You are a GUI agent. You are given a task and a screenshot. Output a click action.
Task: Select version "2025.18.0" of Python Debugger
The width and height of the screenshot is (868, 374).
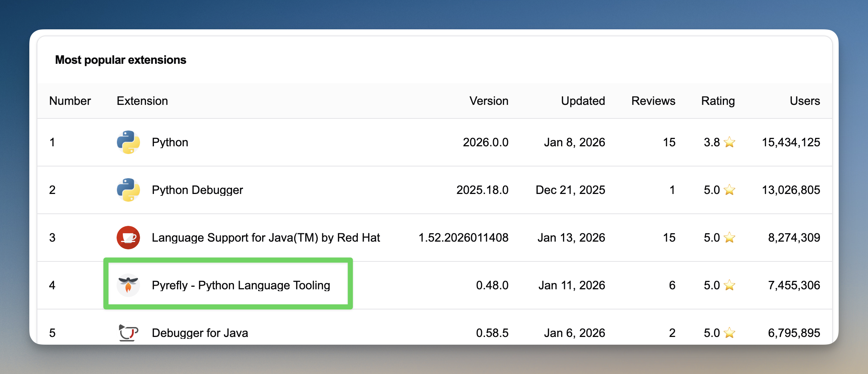482,190
